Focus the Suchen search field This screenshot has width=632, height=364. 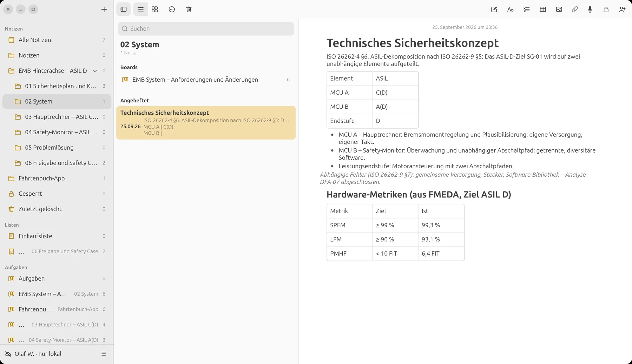[x=206, y=29]
